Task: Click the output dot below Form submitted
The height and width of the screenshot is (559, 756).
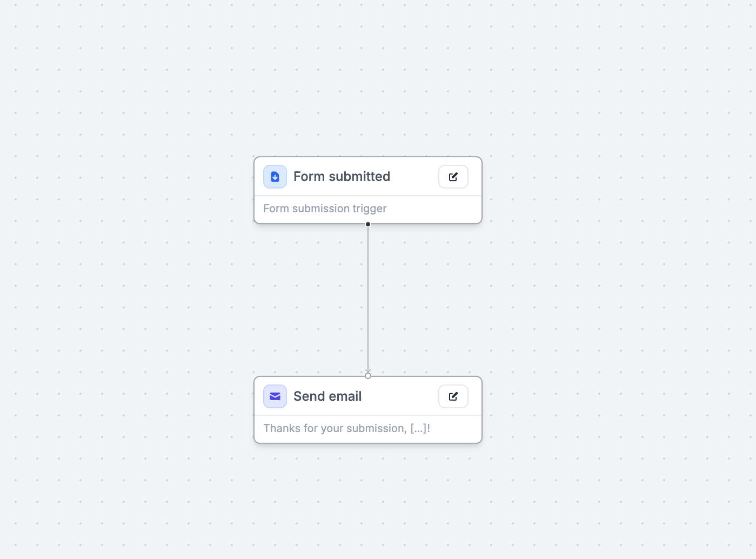Action: [368, 224]
